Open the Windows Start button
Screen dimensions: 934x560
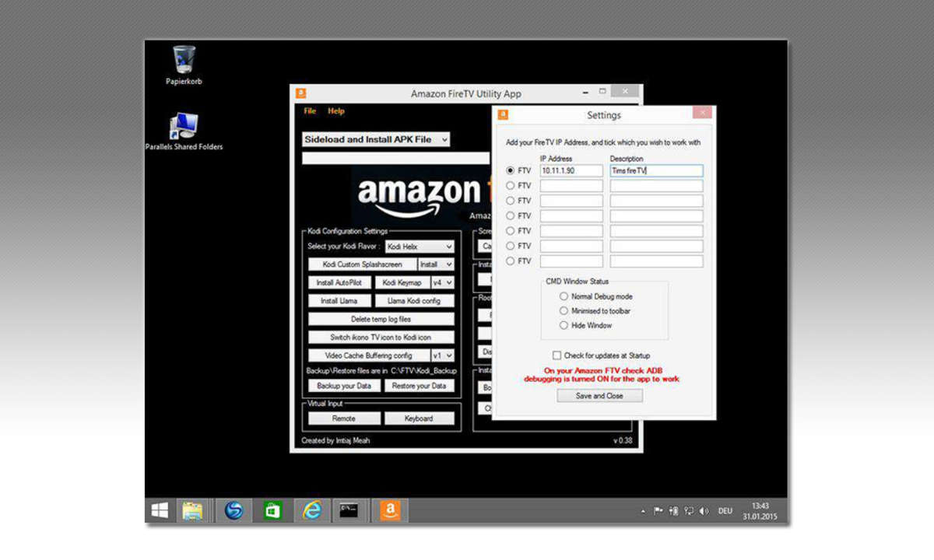160,510
